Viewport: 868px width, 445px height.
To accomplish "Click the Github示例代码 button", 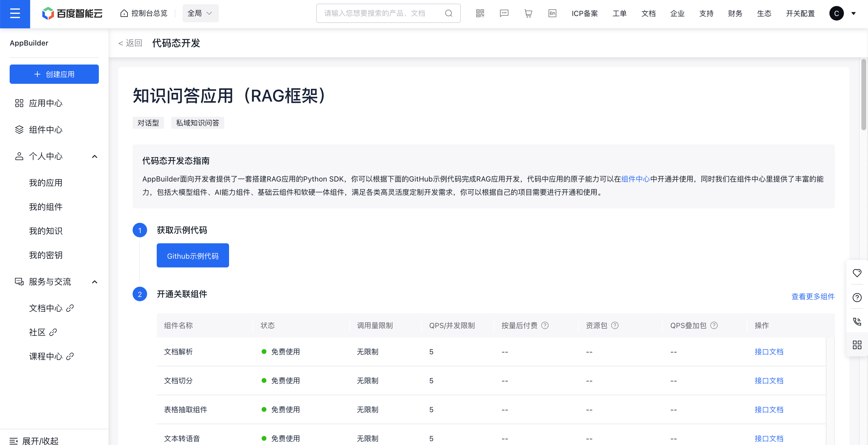I will pos(193,256).
